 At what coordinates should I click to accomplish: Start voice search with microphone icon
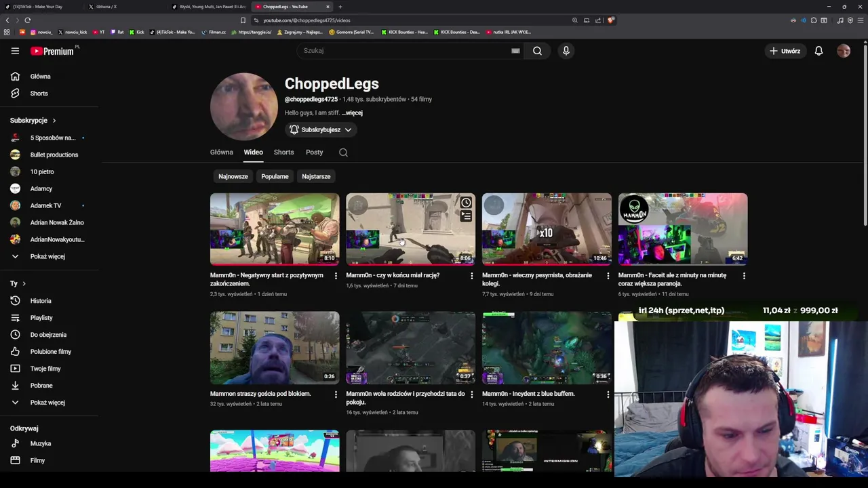click(x=566, y=51)
